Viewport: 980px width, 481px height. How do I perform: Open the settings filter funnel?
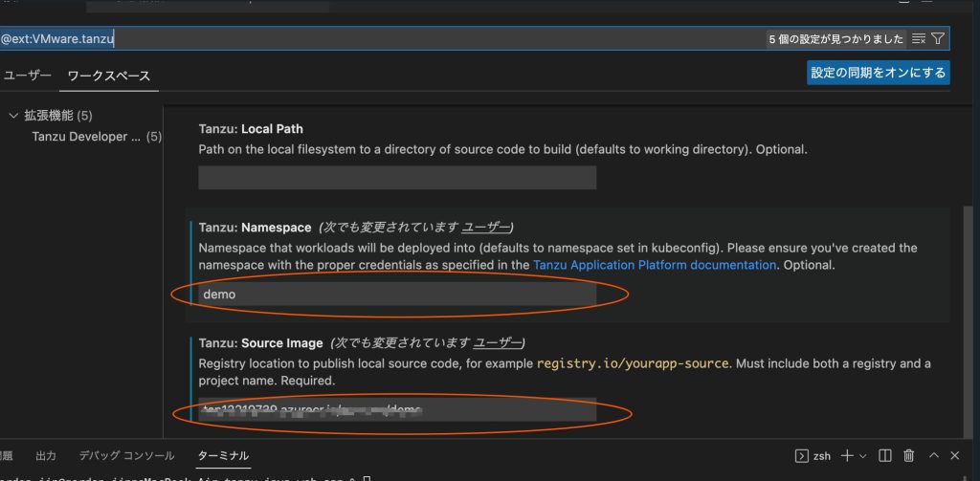coord(938,39)
